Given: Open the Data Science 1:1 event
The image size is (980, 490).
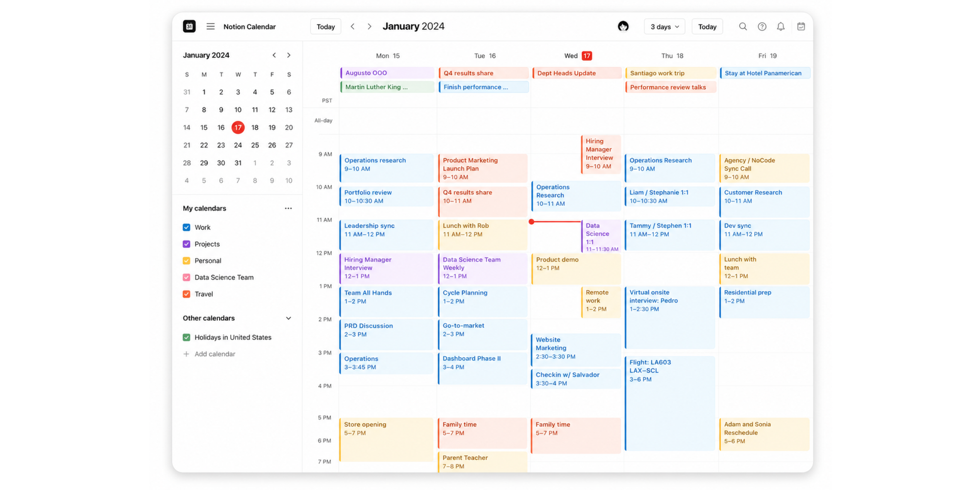Looking at the screenshot, I should 601,237.
